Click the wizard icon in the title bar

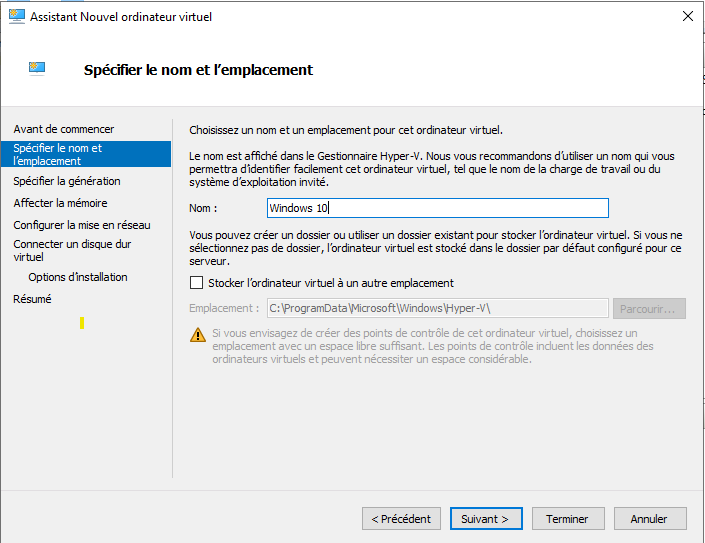[x=15, y=17]
